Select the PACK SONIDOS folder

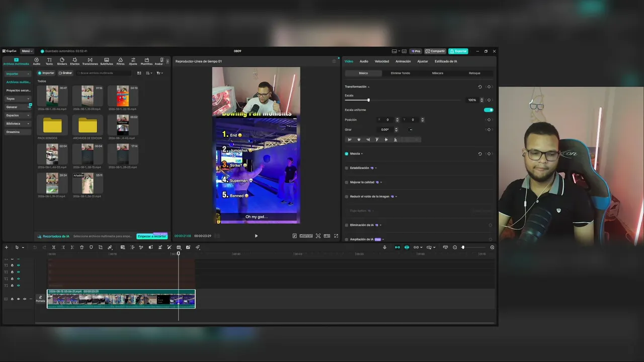[52, 125]
